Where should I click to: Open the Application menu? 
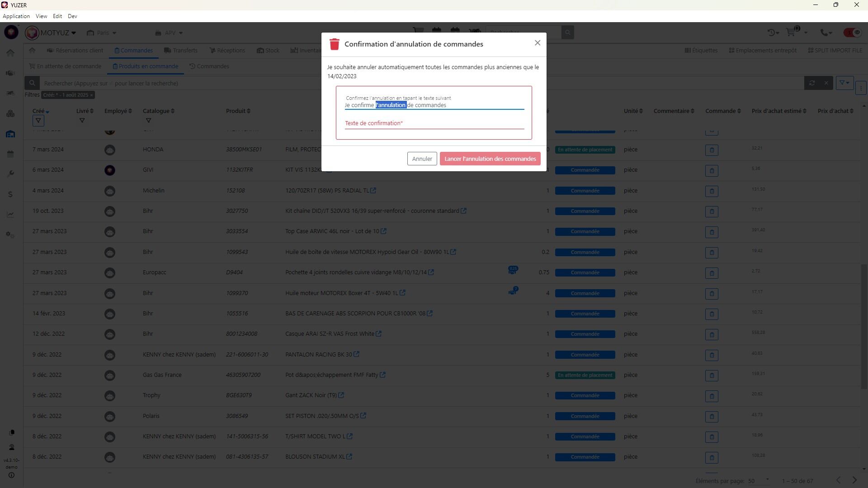click(x=16, y=16)
